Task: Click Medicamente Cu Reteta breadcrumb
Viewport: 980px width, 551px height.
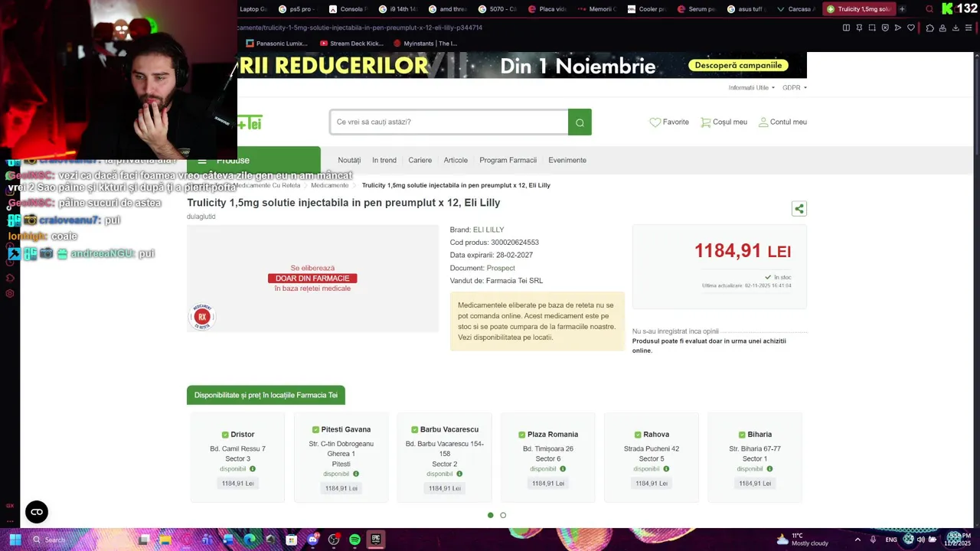Action: click(266, 185)
